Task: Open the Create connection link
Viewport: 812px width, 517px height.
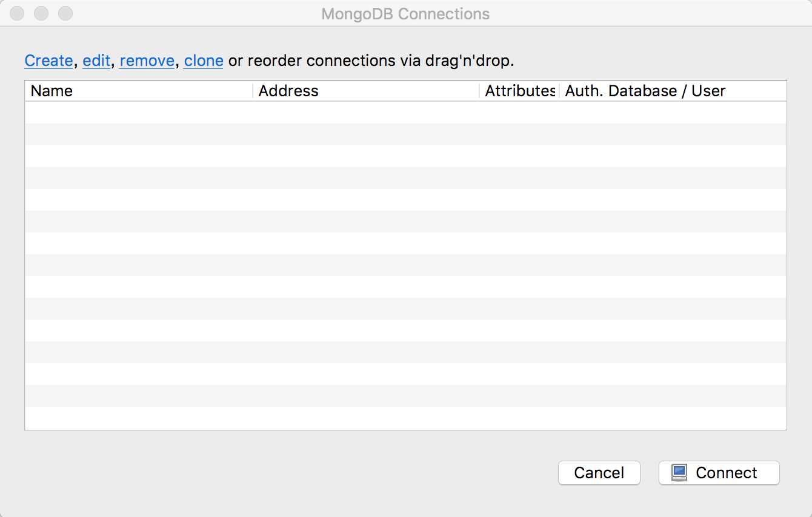Action: 48,61
